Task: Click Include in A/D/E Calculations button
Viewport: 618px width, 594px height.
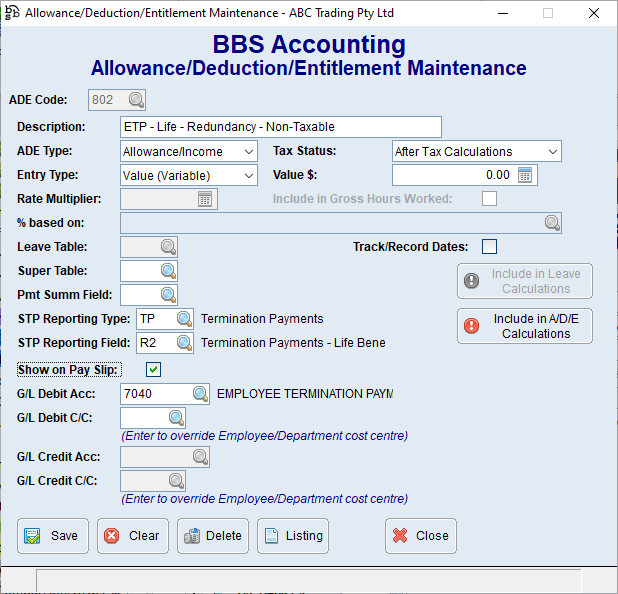Action: [525, 326]
